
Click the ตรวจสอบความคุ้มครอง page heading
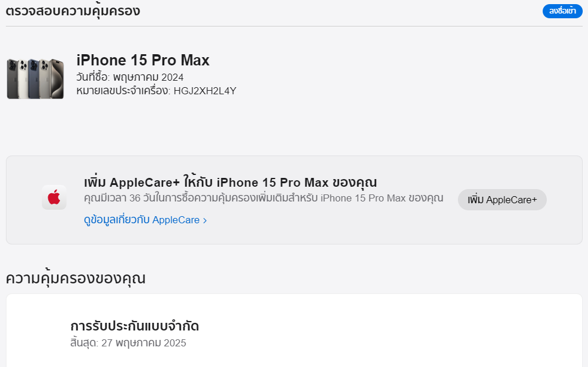pos(73,11)
